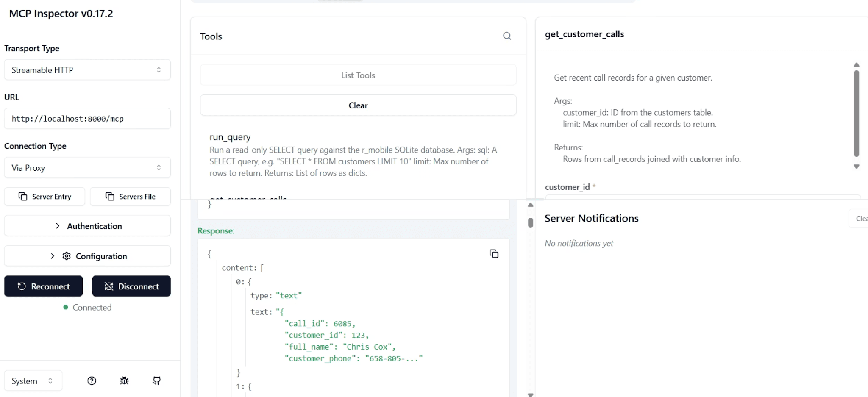This screenshot has width=868, height=397.
Task: Search tools with the magnifier icon
Action: tap(507, 36)
